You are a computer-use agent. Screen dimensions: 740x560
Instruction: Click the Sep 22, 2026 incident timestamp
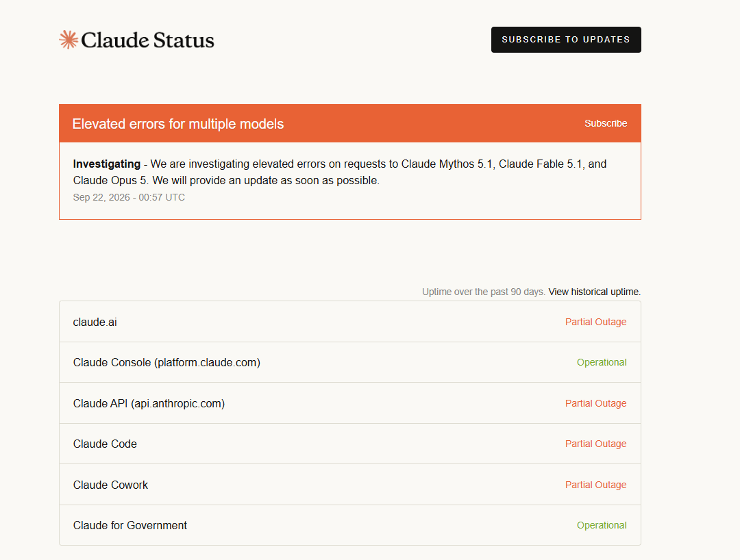coord(129,198)
